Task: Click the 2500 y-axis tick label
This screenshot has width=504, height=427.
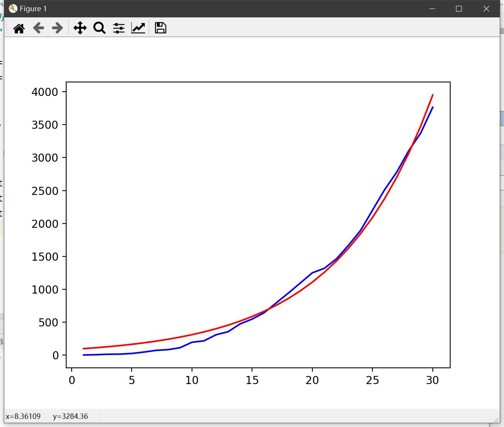Action: (x=45, y=191)
